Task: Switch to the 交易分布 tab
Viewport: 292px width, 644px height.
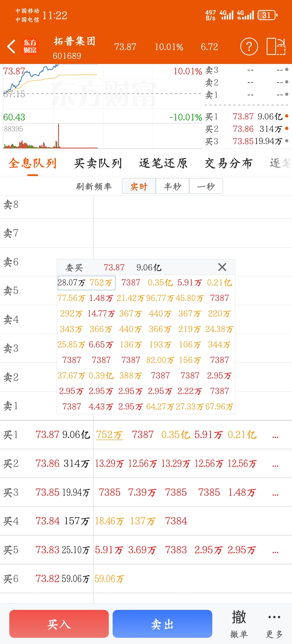Action: pos(229,163)
